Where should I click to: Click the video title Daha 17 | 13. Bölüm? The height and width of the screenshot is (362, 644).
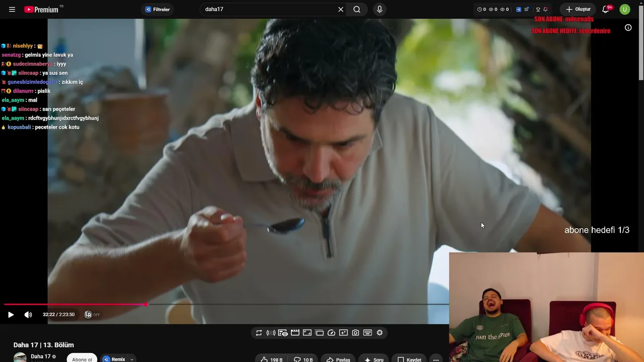tap(44, 345)
